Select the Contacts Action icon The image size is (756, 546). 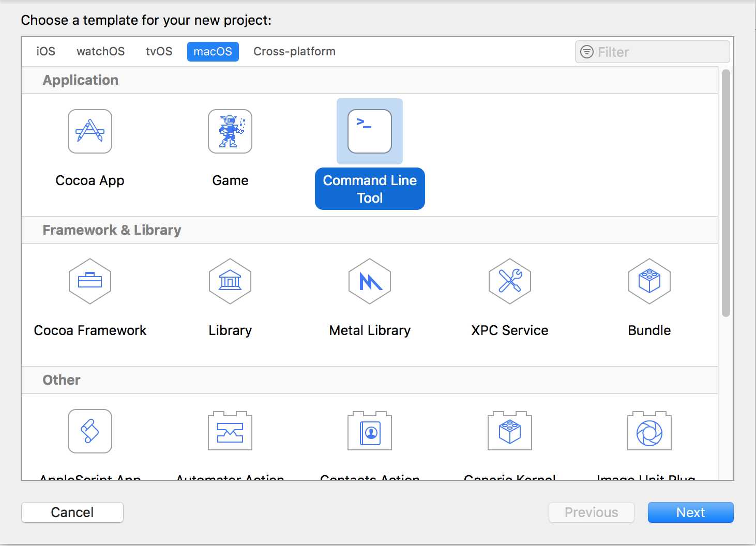pos(370,431)
